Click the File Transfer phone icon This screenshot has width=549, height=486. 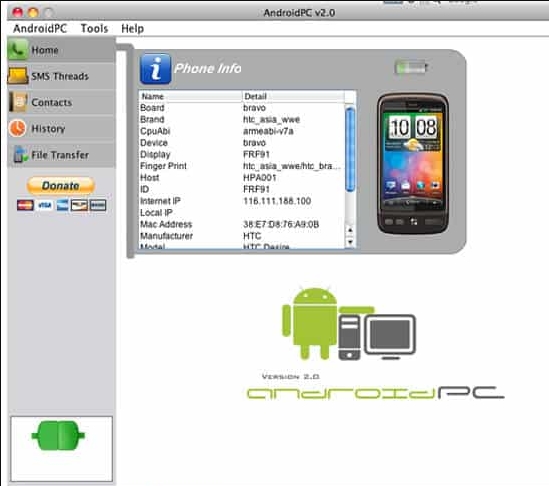pyautogui.click(x=20, y=154)
